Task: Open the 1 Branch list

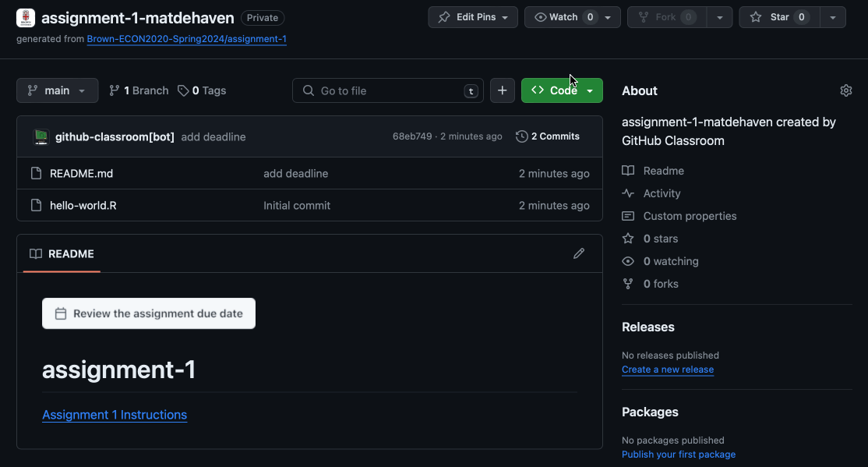Action: pos(139,90)
